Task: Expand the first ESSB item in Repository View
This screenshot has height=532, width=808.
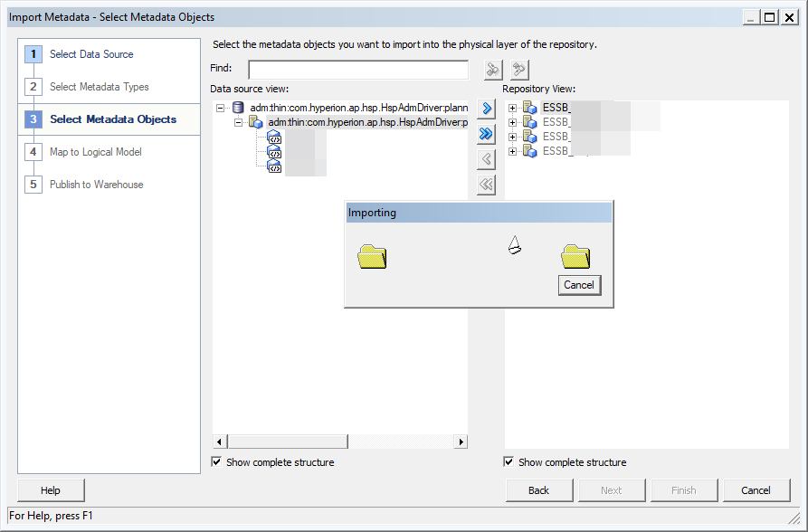Action: [x=514, y=107]
